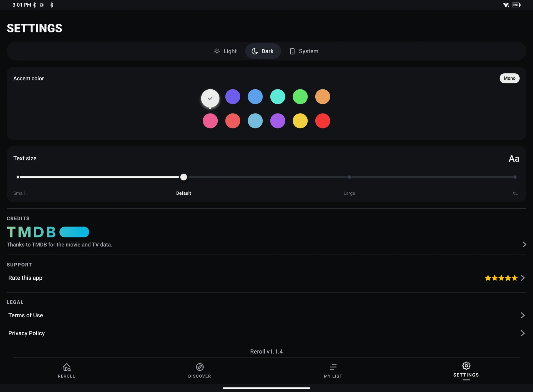533x392 pixels.
Task: Click the five gold stars rating
Action: 501,278
